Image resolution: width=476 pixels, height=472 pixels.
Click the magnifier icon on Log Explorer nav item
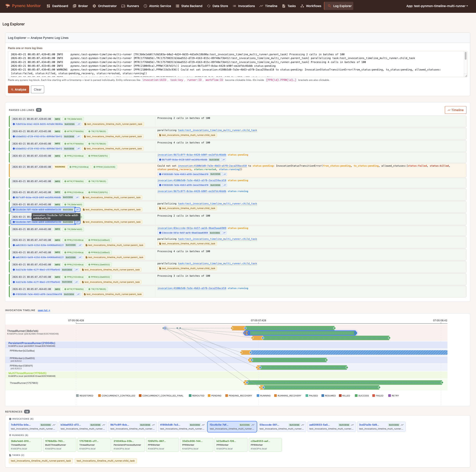[x=330, y=6]
